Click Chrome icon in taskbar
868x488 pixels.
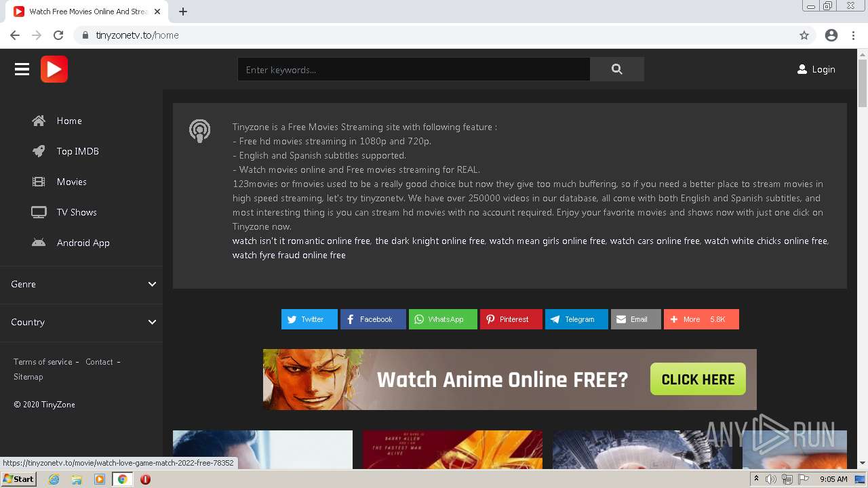click(x=122, y=479)
